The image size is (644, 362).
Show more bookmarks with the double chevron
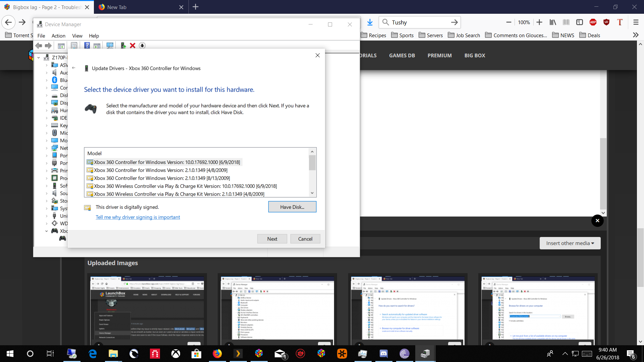click(x=636, y=35)
